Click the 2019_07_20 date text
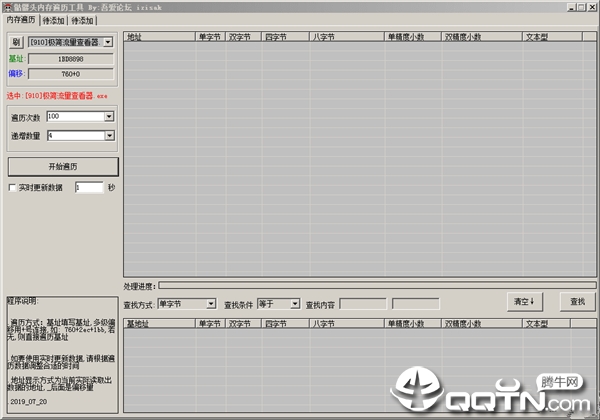600x420 pixels. pyautogui.click(x=29, y=402)
